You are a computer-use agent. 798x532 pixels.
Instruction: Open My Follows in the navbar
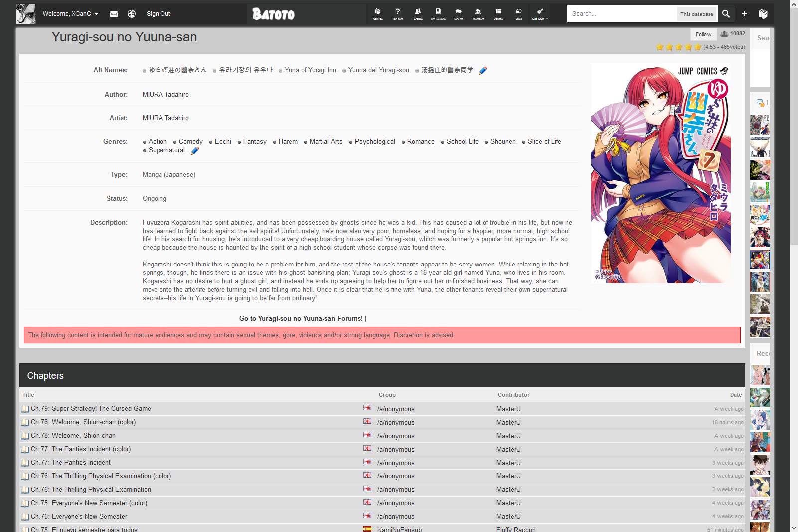click(438, 13)
